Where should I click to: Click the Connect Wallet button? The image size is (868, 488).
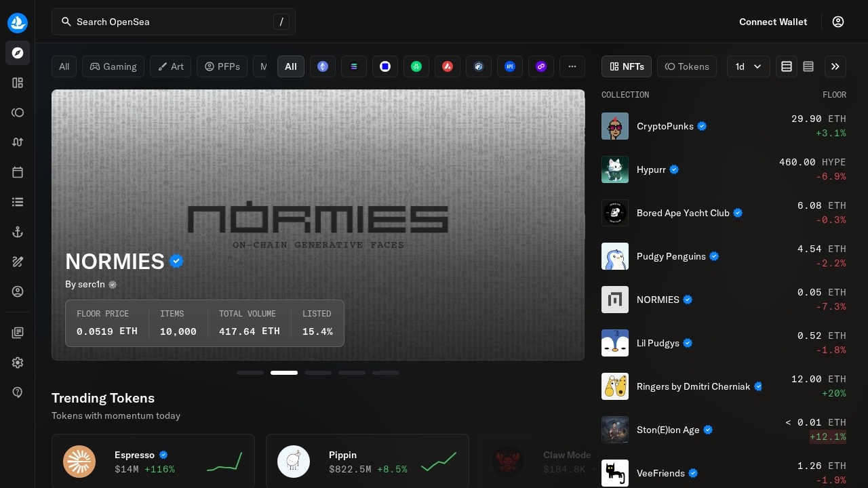pyautogui.click(x=773, y=22)
